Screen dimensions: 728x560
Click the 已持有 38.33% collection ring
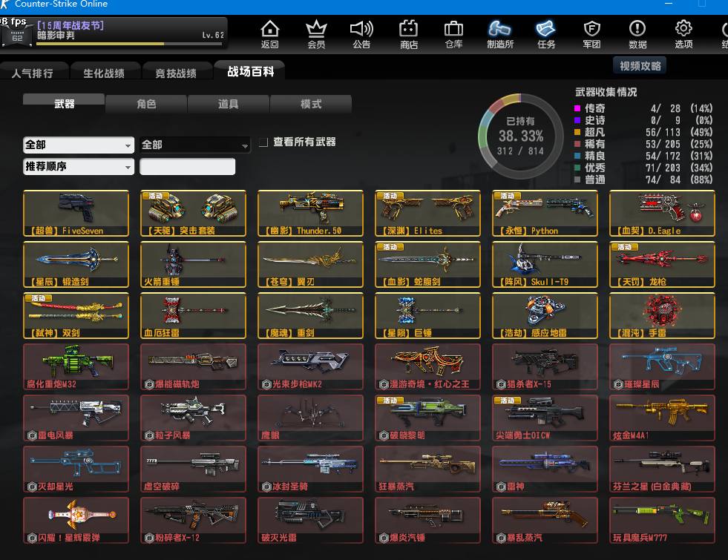click(520, 136)
